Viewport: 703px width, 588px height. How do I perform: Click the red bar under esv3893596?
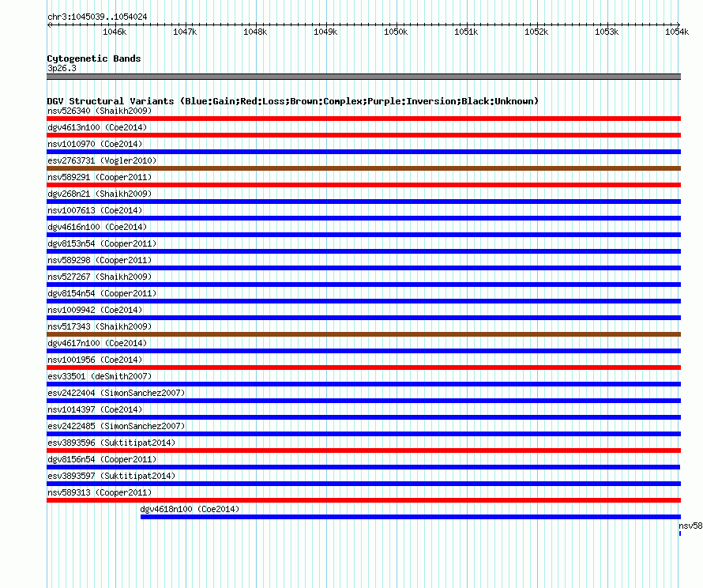pyautogui.click(x=363, y=450)
